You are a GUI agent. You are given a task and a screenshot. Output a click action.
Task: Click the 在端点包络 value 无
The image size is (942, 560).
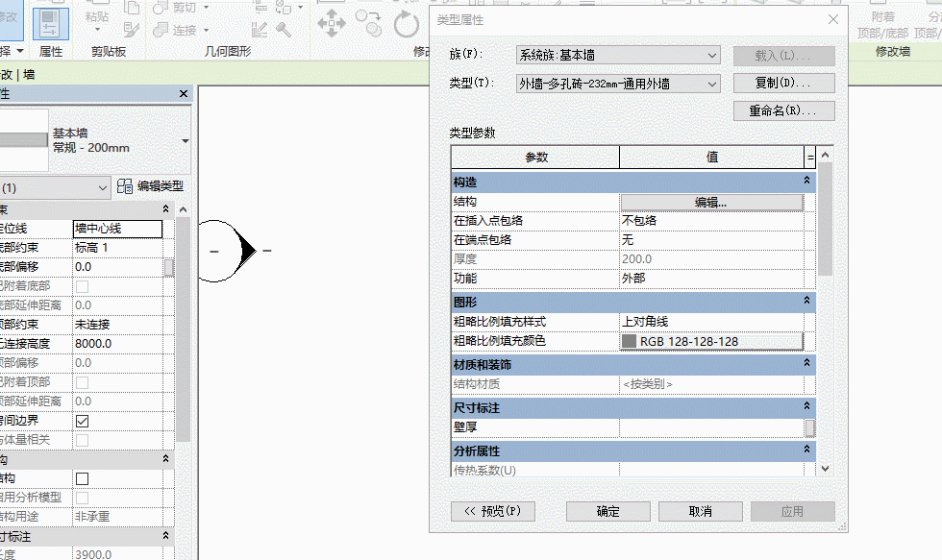pyautogui.click(x=712, y=240)
